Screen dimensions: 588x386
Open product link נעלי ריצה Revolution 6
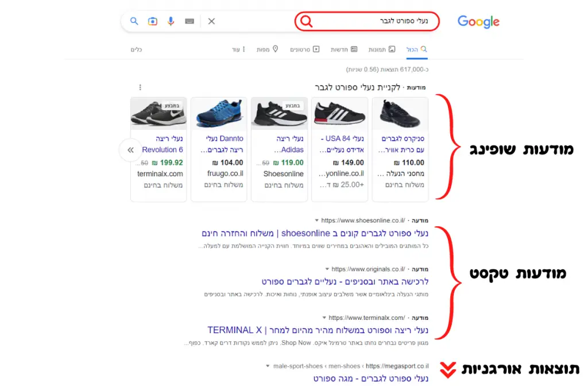click(163, 144)
